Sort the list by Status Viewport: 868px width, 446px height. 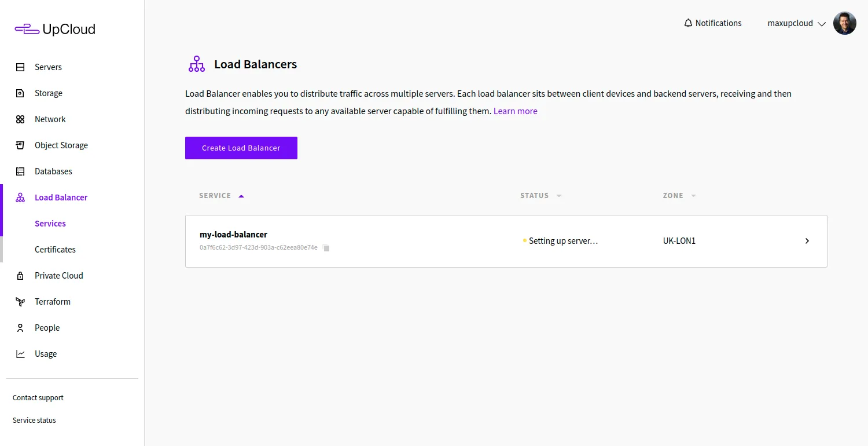pos(541,196)
